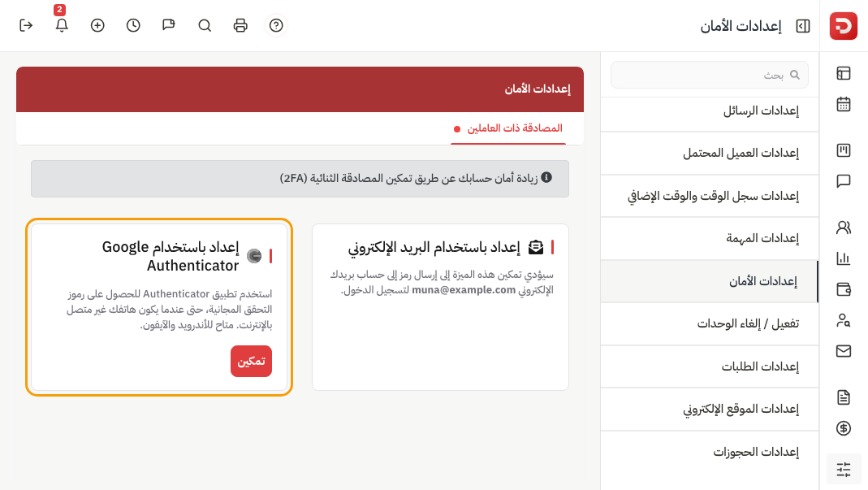
Task: Open the users icon in right rail
Action: (844, 228)
